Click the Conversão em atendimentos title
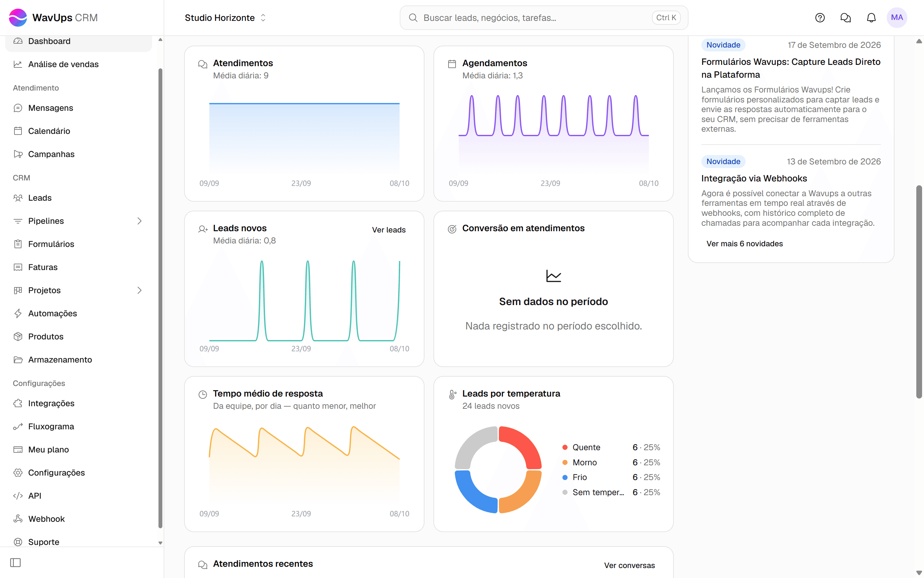Screen dimensions: 924x578 pyautogui.click(x=523, y=228)
